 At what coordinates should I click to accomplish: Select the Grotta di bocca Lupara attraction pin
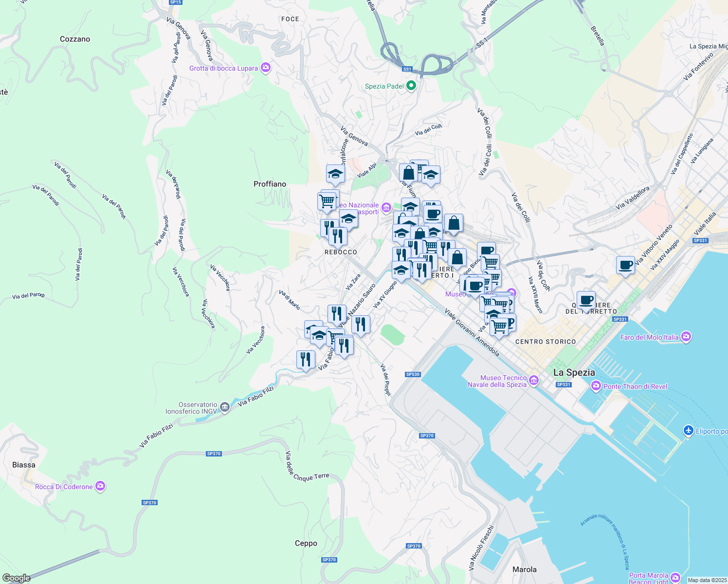[265, 68]
